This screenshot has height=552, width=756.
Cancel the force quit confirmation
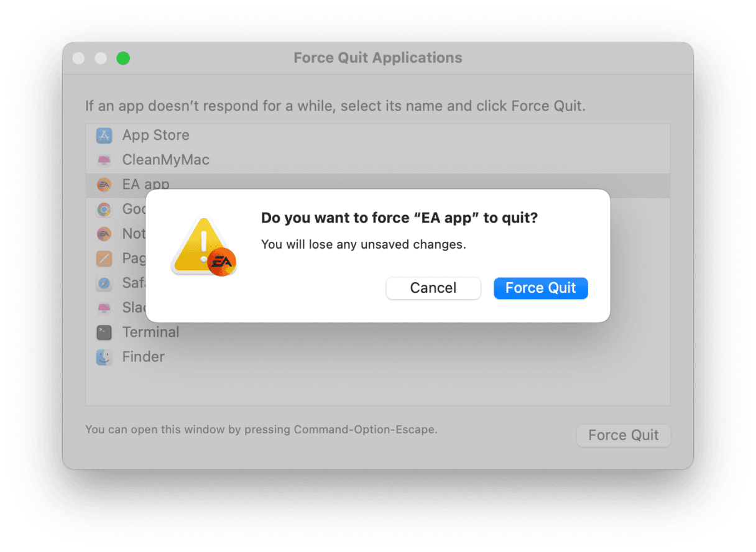tap(433, 288)
